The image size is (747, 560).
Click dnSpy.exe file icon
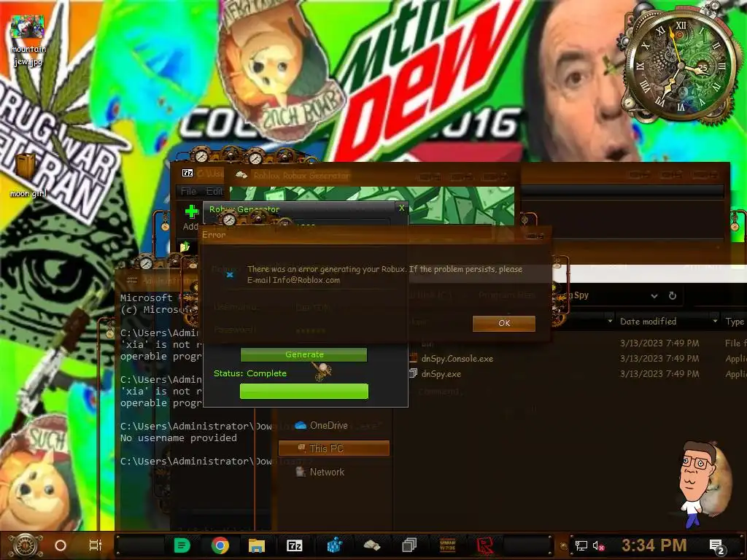coord(413,373)
